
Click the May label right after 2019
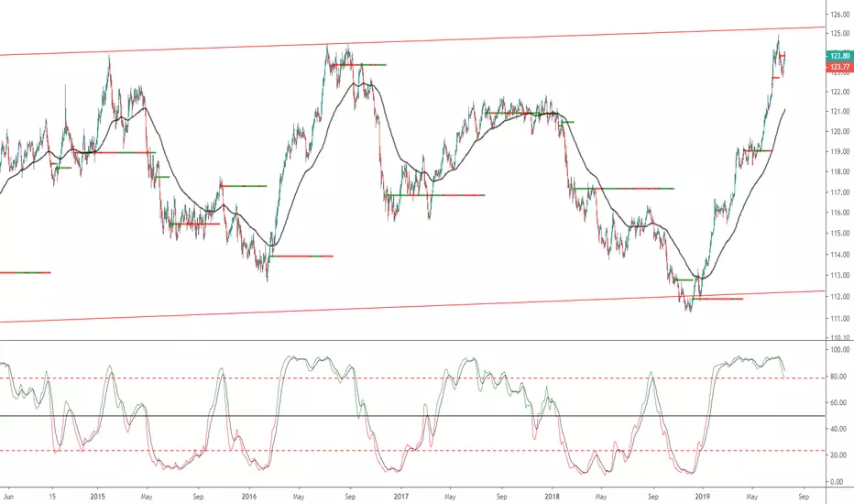[752, 497]
